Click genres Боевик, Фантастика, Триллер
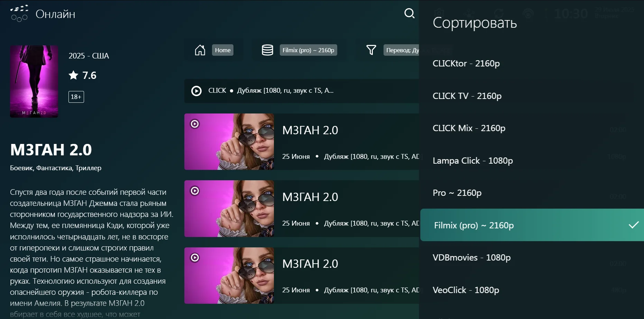 tap(56, 168)
